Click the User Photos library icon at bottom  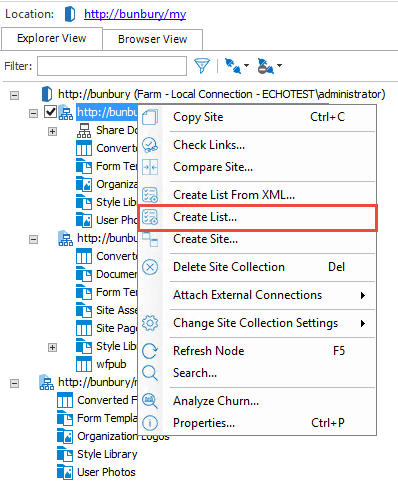65,472
